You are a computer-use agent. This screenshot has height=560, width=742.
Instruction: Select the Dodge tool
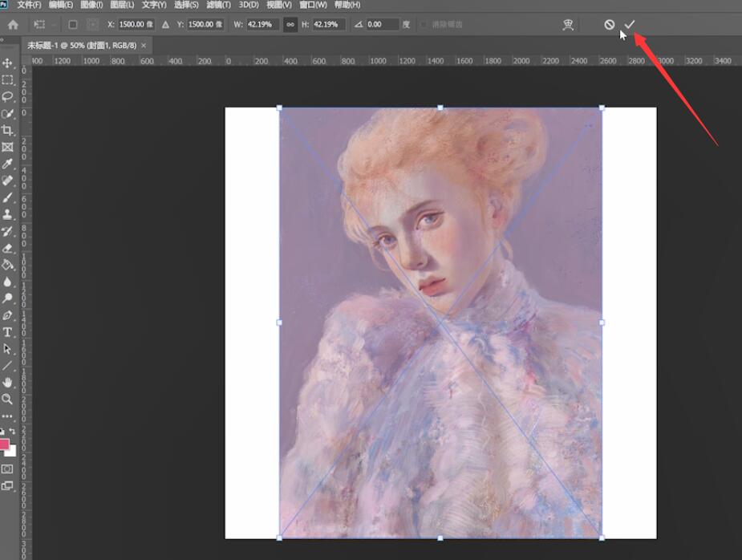point(7,298)
